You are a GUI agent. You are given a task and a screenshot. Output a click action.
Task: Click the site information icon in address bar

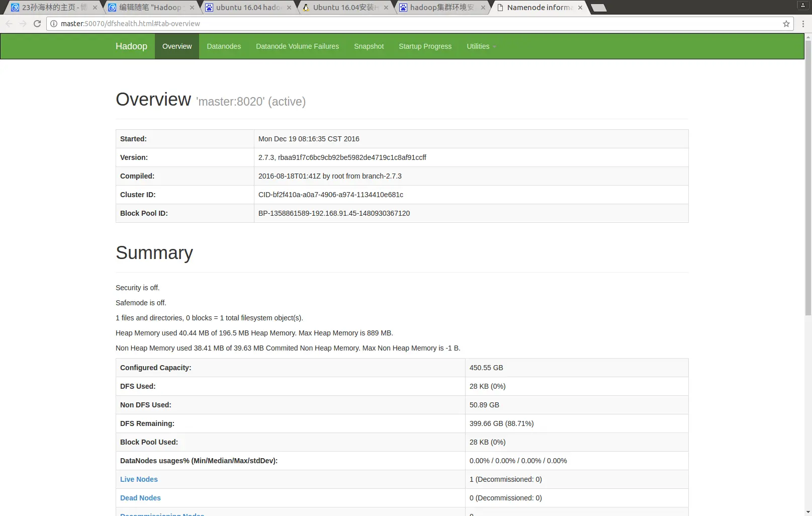click(54, 24)
